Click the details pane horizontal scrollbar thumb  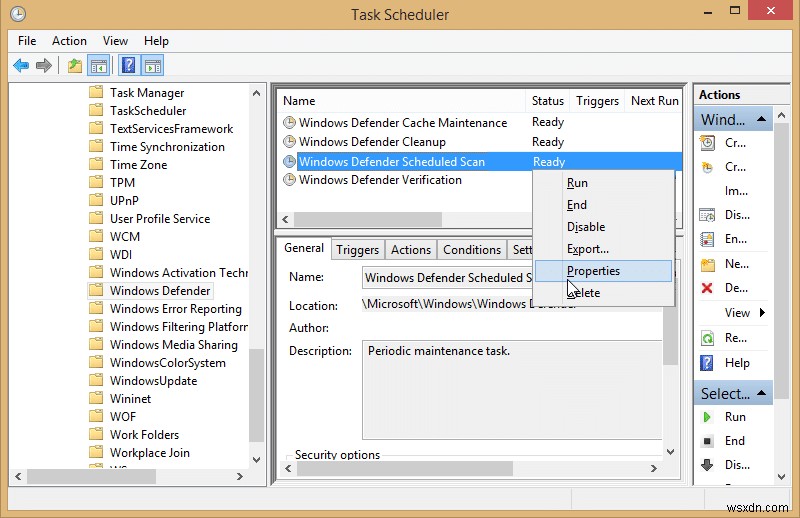405,468
